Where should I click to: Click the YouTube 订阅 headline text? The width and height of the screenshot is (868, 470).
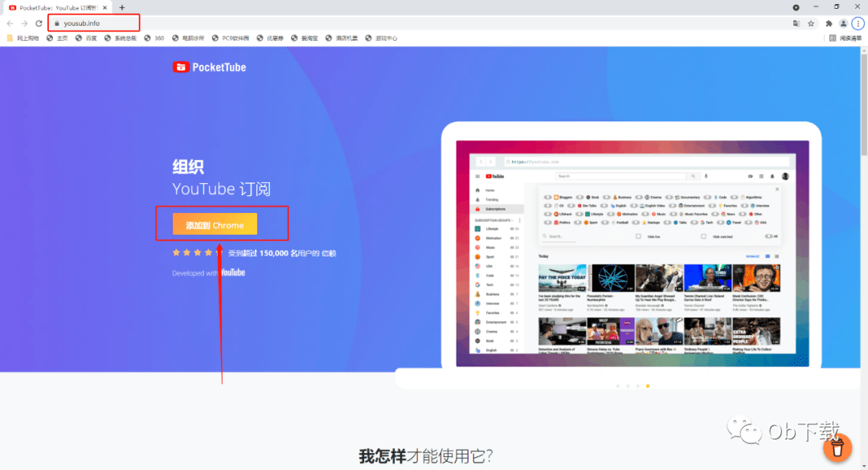click(x=222, y=189)
